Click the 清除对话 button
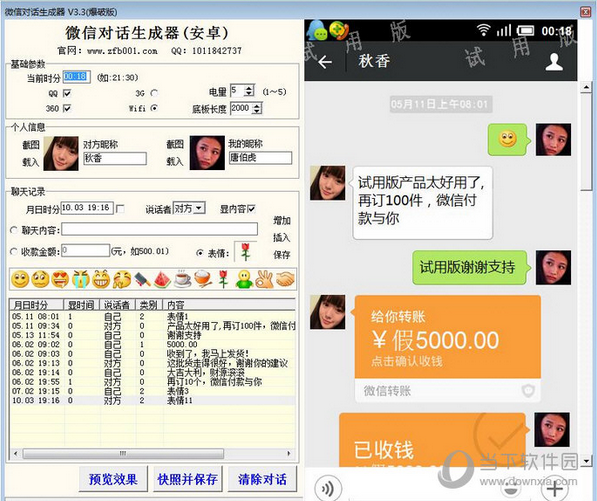 (x=262, y=479)
